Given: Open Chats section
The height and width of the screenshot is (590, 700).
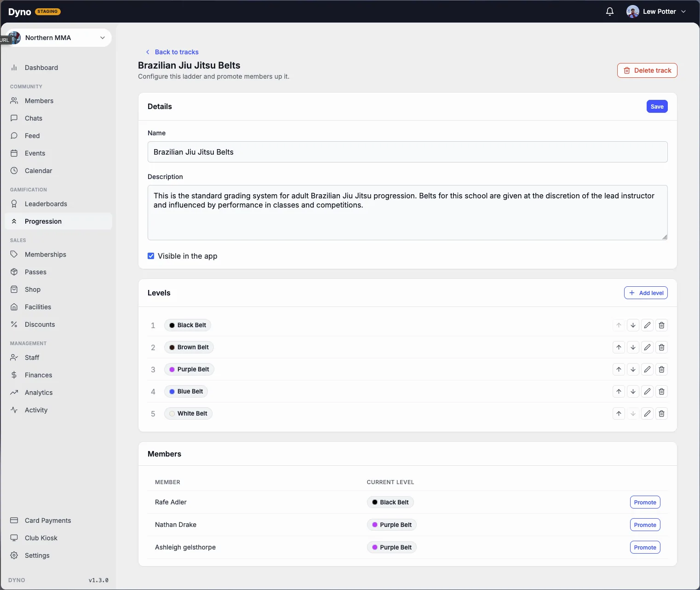Looking at the screenshot, I should (x=58, y=118).
